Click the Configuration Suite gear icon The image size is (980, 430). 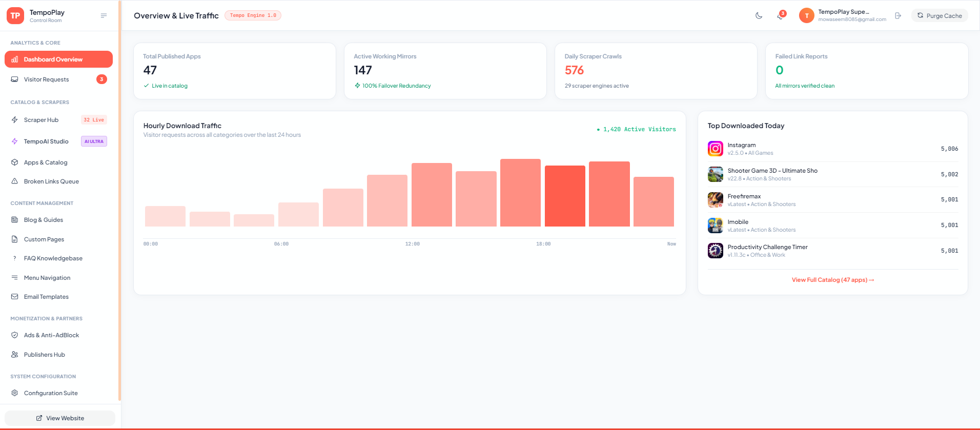pos(15,393)
